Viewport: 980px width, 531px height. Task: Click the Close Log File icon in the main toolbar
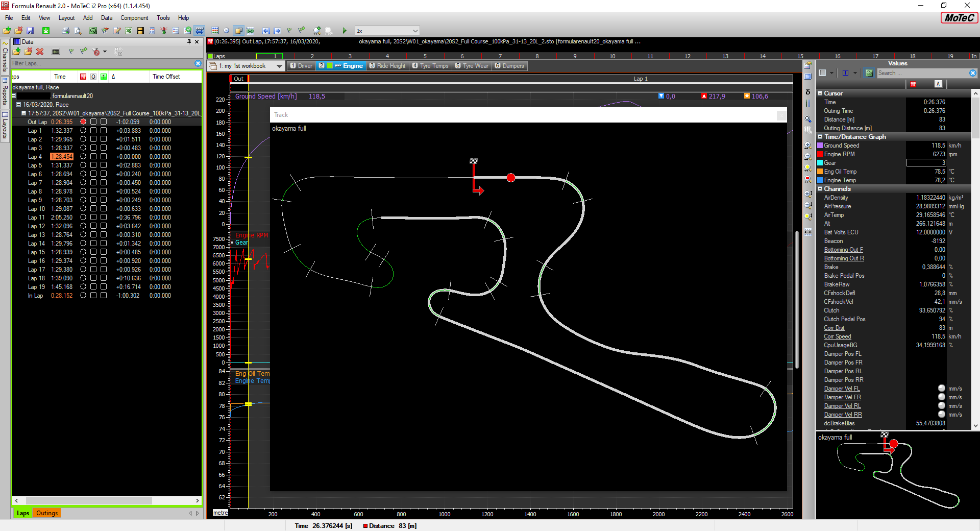[19, 31]
